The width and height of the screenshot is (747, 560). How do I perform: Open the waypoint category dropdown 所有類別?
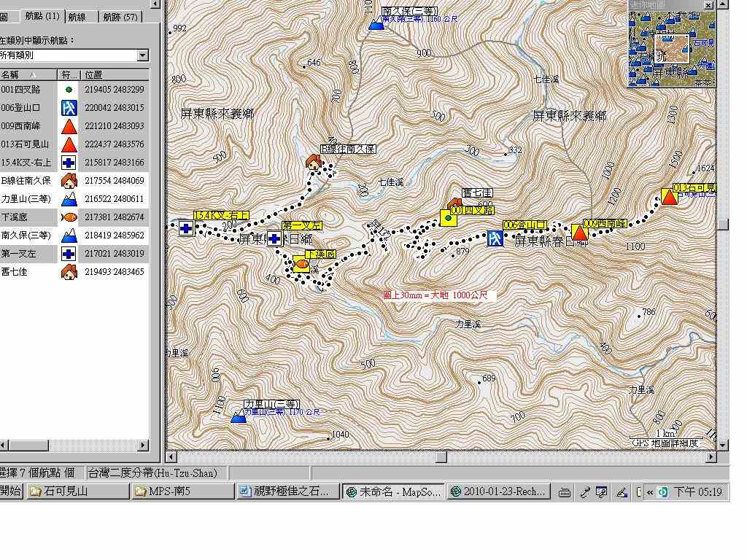[142, 55]
